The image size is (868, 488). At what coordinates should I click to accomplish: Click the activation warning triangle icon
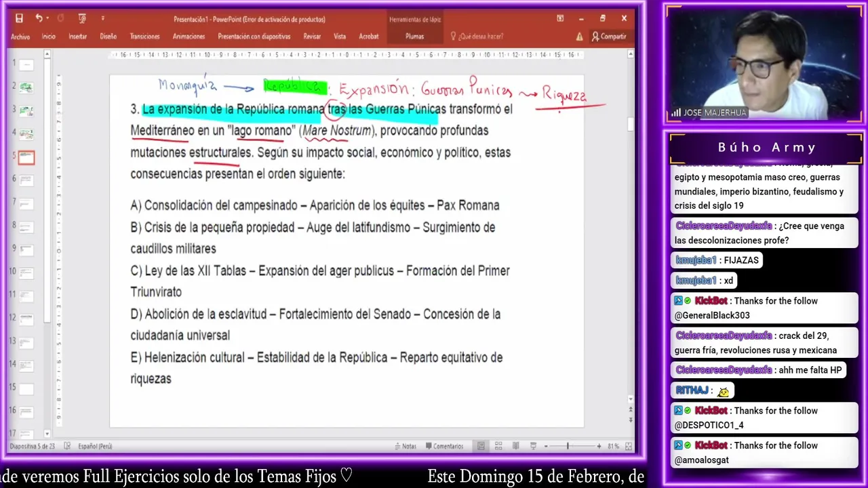pyautogui.click(x=579, y=37)
